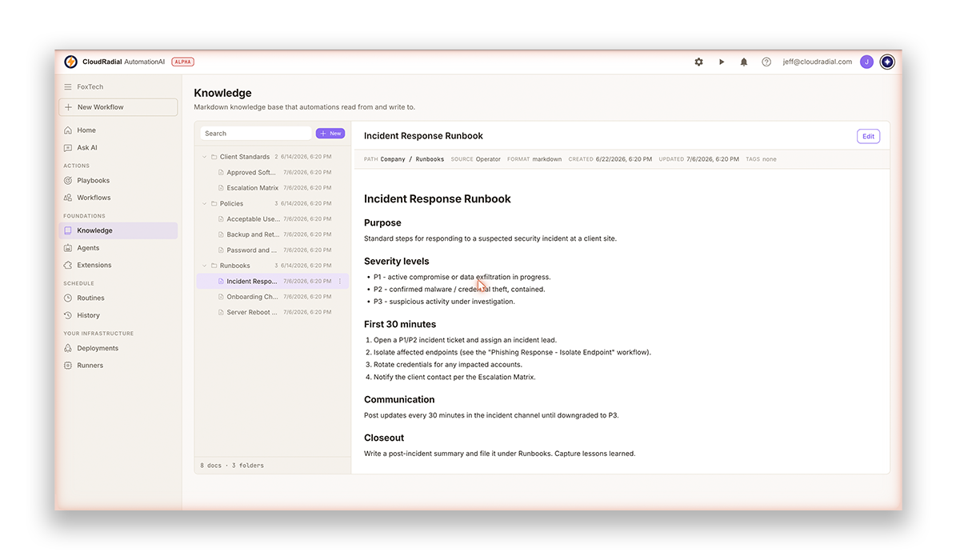Click the AI assistant icon at far right

coord(887,62)
